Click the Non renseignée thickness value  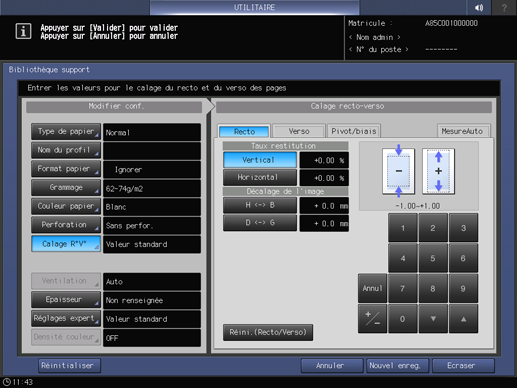pos(152,300)
